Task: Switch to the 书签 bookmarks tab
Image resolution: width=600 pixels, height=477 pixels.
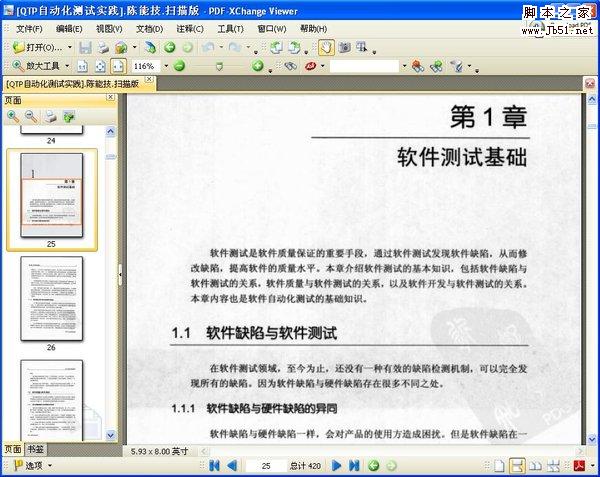Action: click(x=36, y=449)
